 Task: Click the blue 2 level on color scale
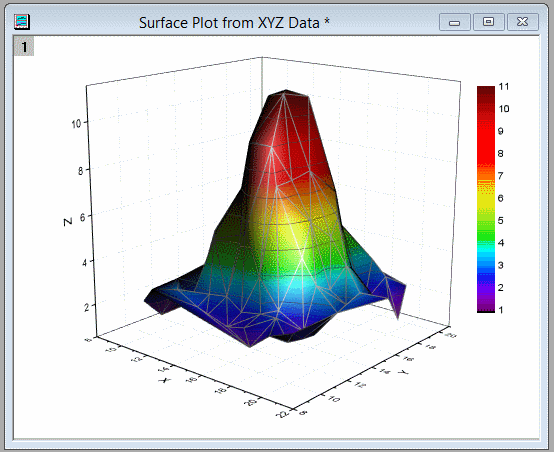tap(486, 288)
